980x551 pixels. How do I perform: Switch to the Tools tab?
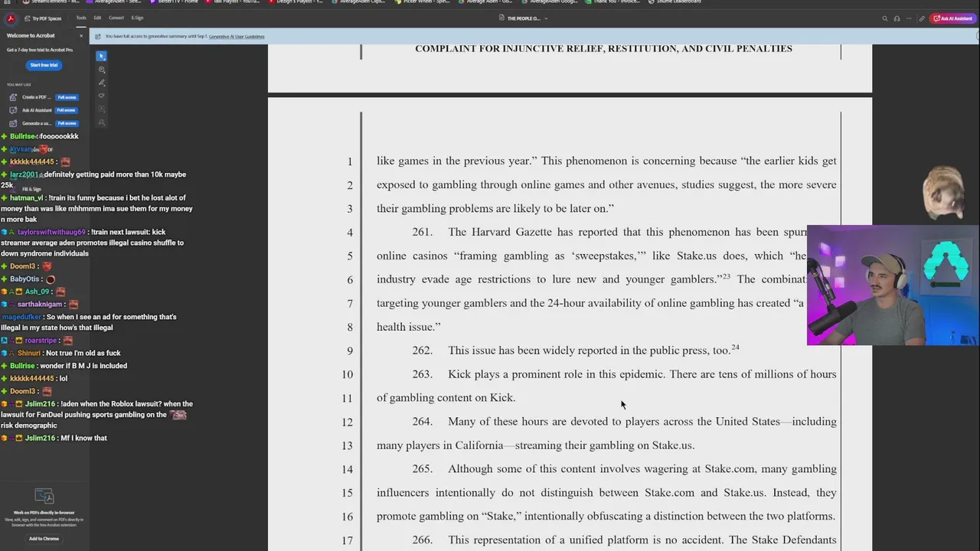pyautogui.click(x=81, y=18)
